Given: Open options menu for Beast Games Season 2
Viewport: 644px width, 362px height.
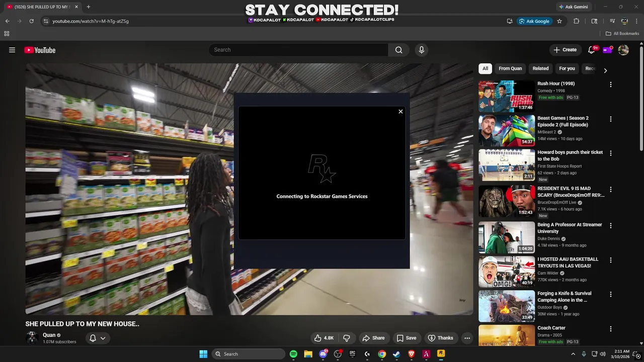Looking at the screenshot, I should pos(610,119).
